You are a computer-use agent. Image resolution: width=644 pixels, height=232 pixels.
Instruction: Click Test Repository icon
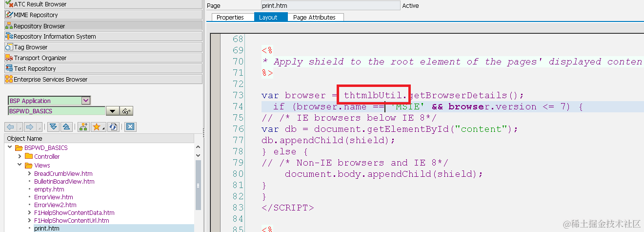(x=9, y=68)
